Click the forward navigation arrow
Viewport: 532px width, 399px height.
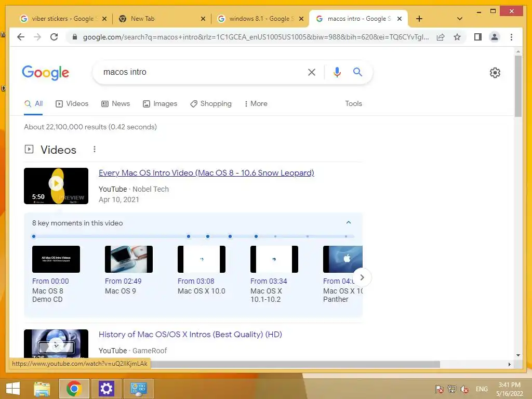pyautogui.click(x=37, y=37)
